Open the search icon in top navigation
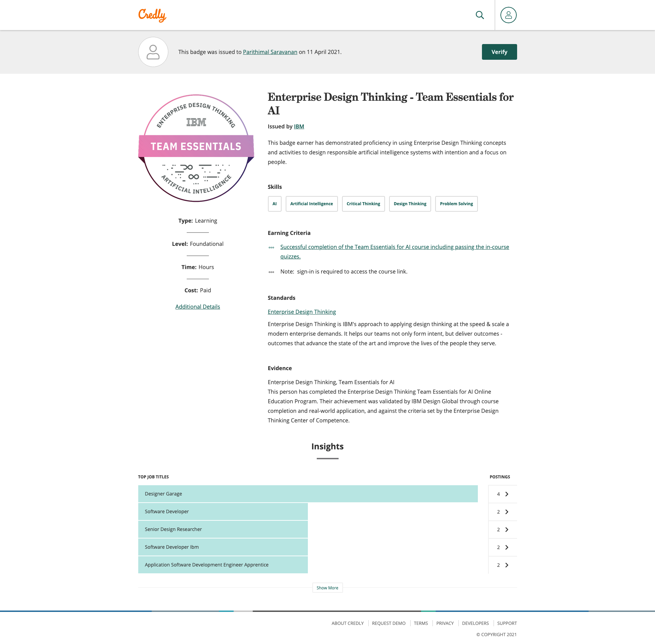Screen dimensions: 655x644 point(480,15)
